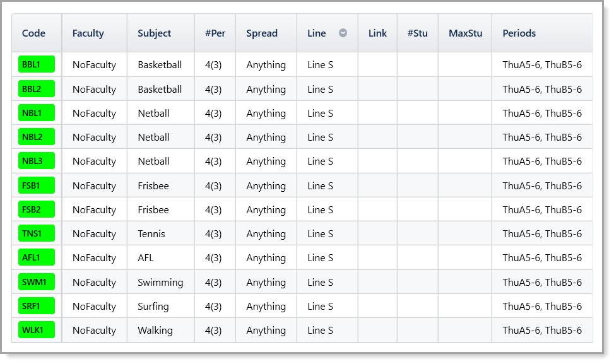Select the NBL3 code badge
Screen dimensions: 614x364
point(37,161)
